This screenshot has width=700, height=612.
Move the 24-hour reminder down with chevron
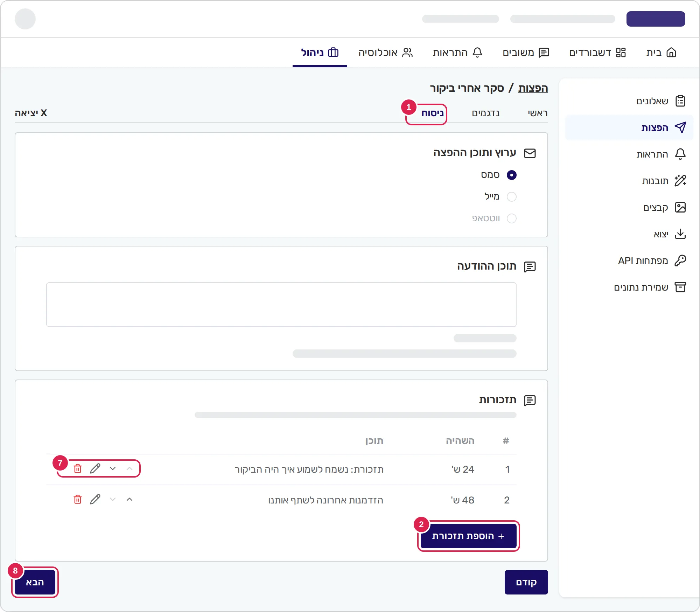(113, 468)
